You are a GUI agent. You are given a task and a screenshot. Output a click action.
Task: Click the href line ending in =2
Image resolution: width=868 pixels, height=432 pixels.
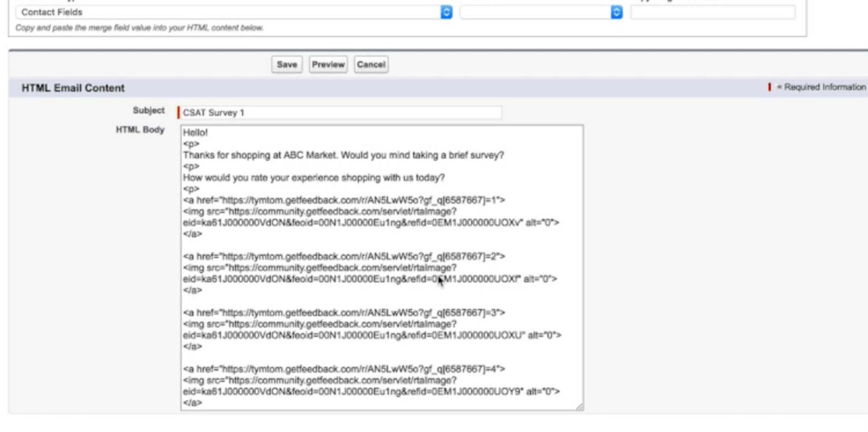344,256
